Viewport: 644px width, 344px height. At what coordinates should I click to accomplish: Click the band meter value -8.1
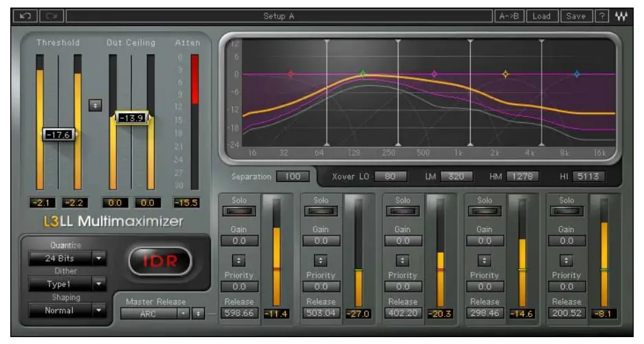603,314
